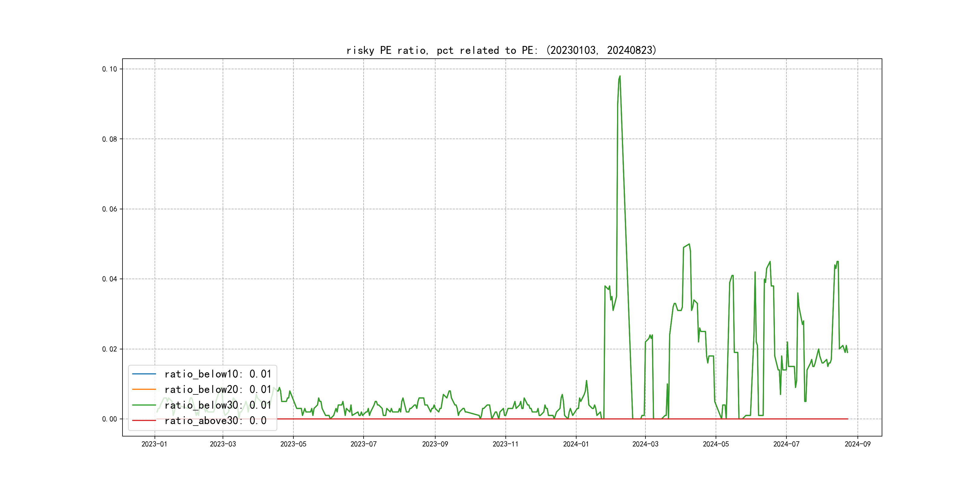Click the chart title text
980x490 pixels.
point(501,50)
